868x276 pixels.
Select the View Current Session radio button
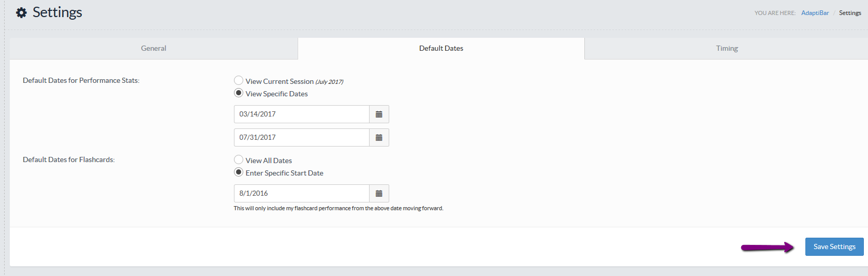tap(239, 80)
